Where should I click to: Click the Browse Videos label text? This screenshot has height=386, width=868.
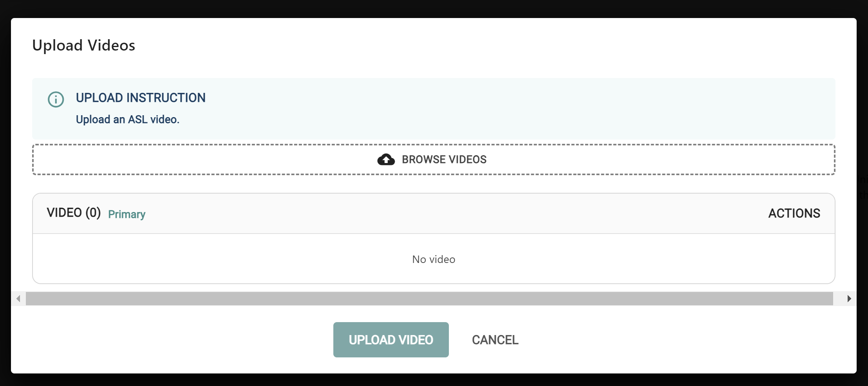444,159
